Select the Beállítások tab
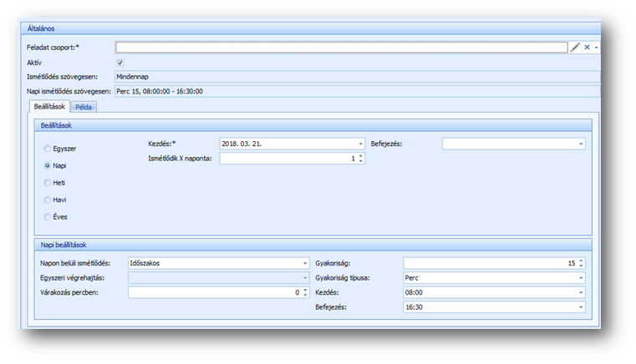636x364 pixels. (x=48, y=106)
